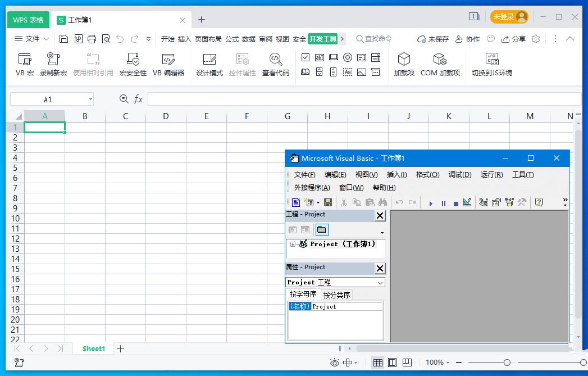
Task: Insert the option button radio control
Action: click(348, 57)
